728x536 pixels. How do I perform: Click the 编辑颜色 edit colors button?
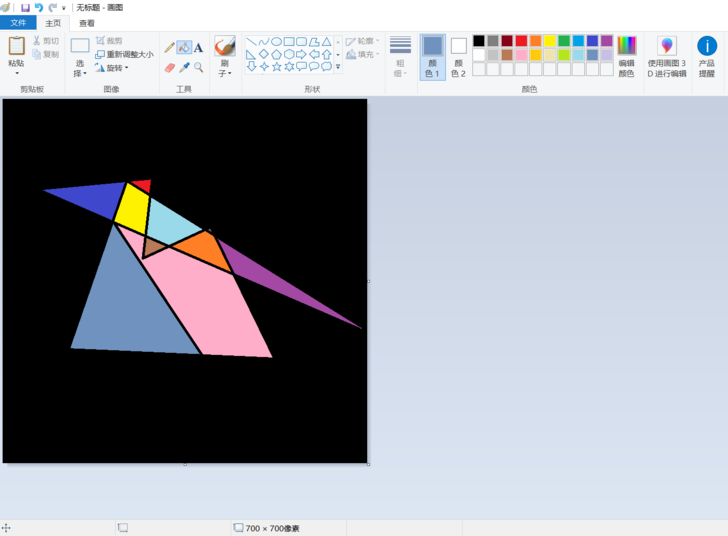click(626, 57)
